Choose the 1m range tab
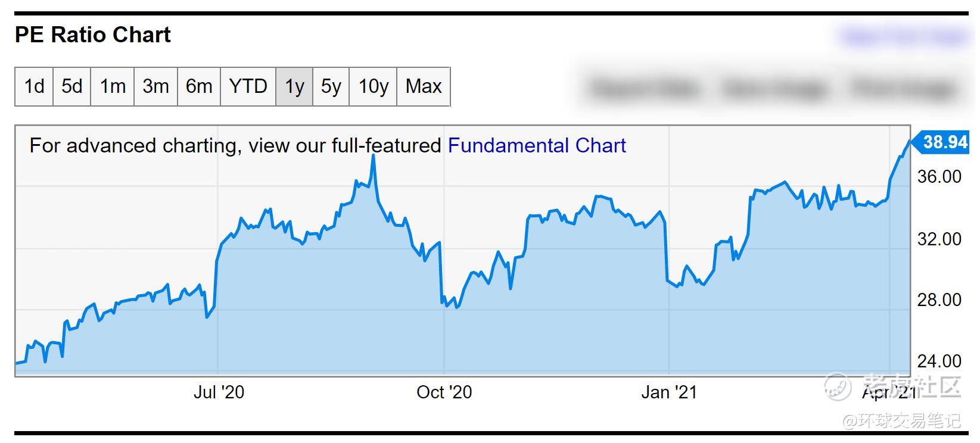Screen dimensions: 980x443 click(113, 87)
